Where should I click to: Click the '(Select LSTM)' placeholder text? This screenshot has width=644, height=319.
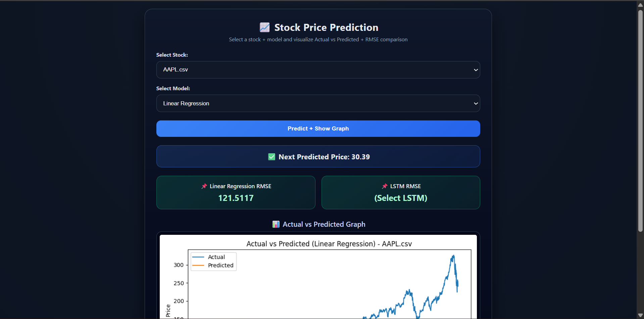click(x=401, y=198)
